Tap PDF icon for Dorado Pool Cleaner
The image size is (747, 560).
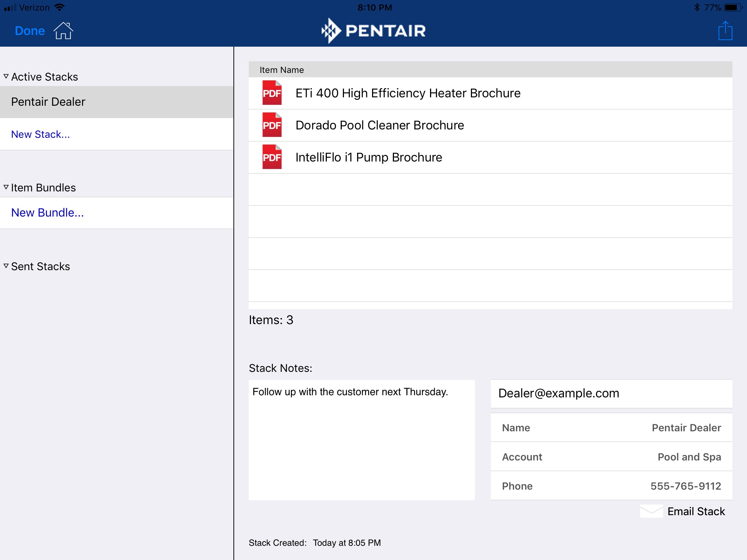point(272,125)
